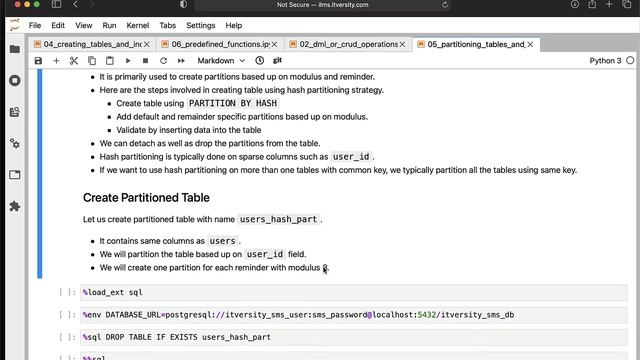This screenshot has width=640, height=360.
Task: Open Safari's sidebar toggle
Action: coord(56,4)
